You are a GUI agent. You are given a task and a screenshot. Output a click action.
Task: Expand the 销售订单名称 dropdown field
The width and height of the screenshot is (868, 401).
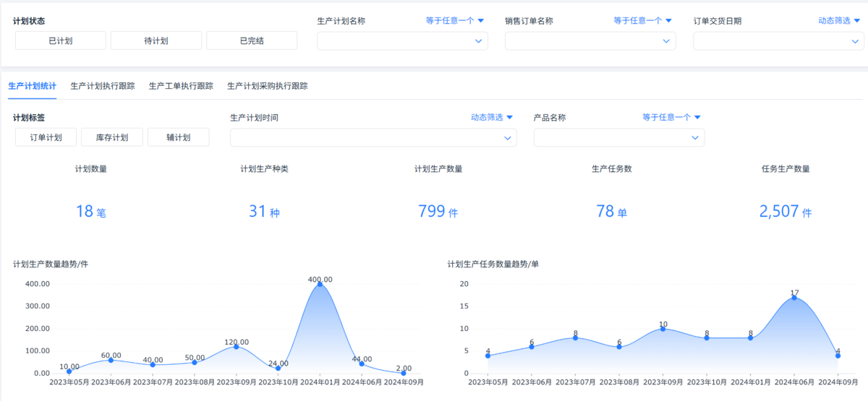(590, 41)
